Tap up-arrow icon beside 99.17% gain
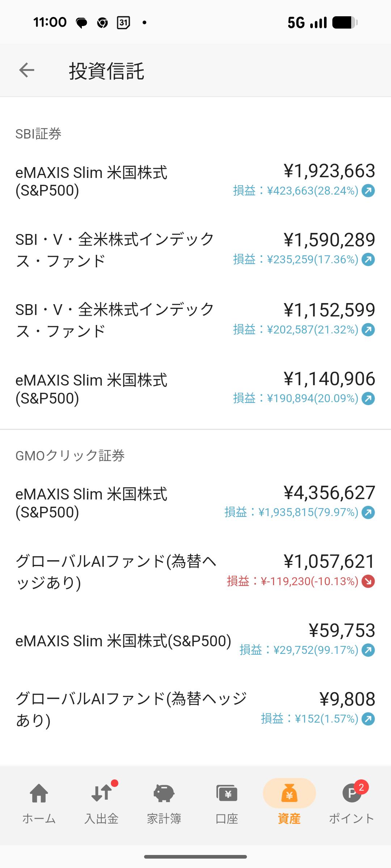 pyautogui.click(x=368, y=650)
